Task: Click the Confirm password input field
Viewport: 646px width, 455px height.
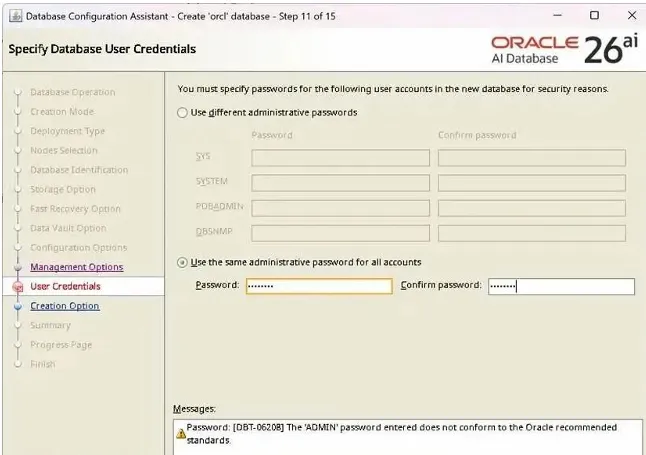Action: pyautogui.click(x=561, y=286)
